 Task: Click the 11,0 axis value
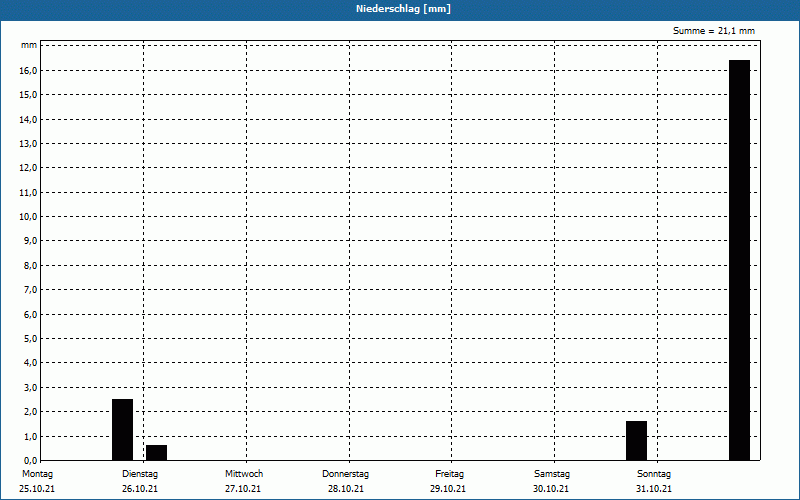tap(28, 192)
